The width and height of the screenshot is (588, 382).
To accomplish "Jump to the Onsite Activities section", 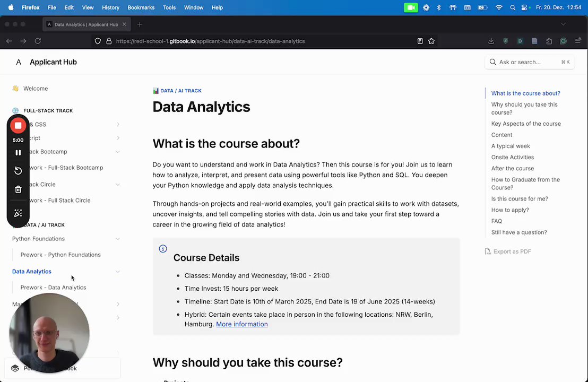I will pos(512,157).
